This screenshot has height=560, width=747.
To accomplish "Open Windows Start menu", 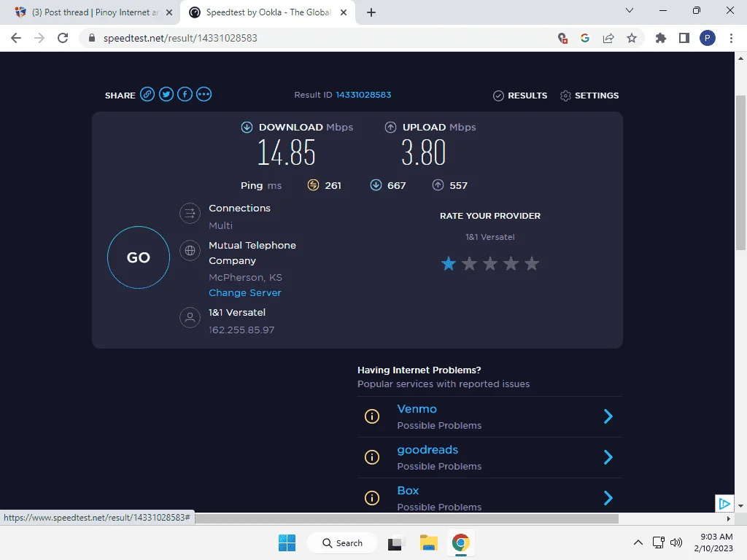I will click(x=287, y=542).
